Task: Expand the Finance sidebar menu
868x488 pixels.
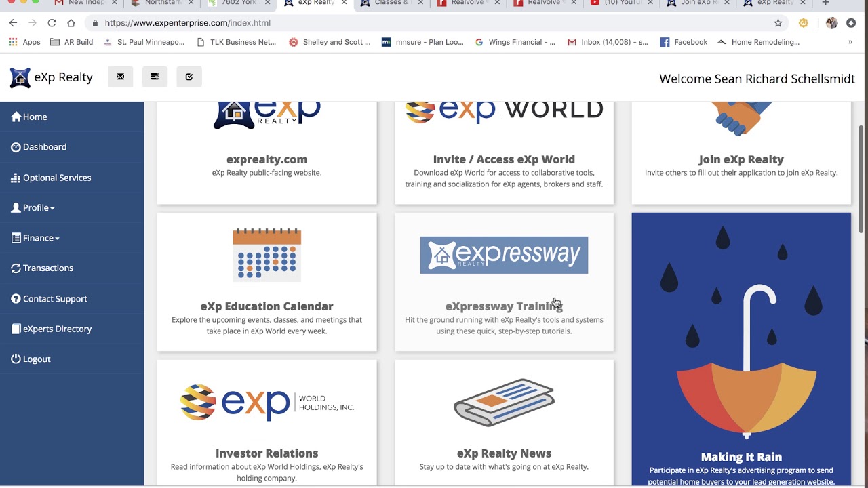Action: (x=35, y=238)
